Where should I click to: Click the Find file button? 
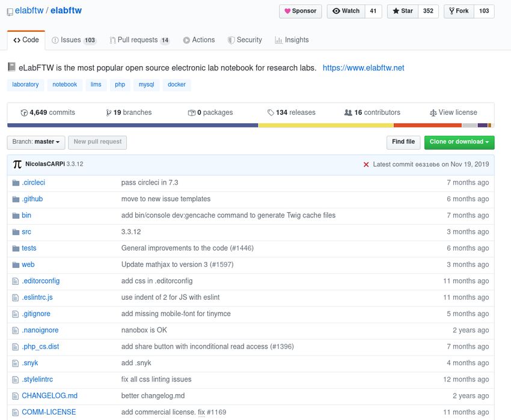[x=403, y=142]
